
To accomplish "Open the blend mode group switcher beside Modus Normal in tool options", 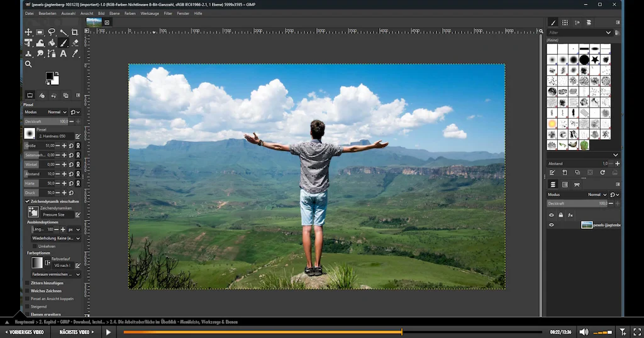I will click(x=75, y=112).
